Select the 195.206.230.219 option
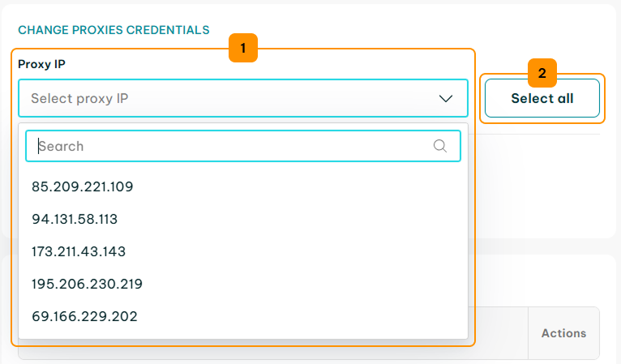The height and width of the screenshot is (364, 621). (243, 284)
